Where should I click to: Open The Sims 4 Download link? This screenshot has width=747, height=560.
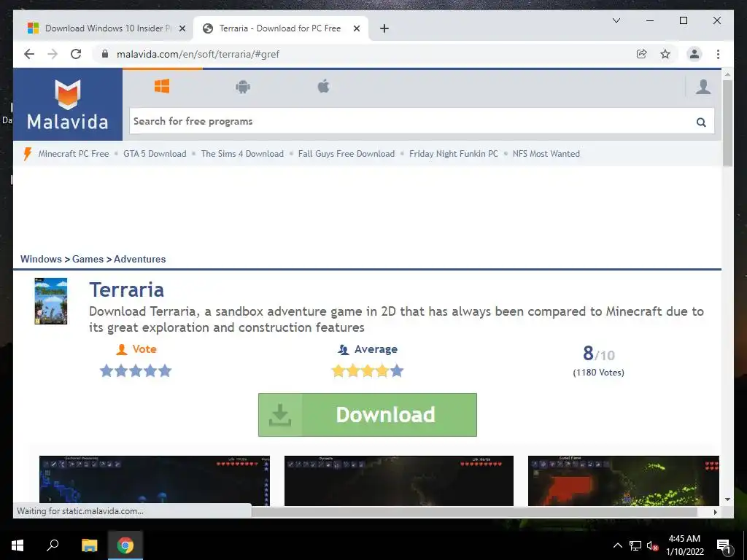point(242,153)
